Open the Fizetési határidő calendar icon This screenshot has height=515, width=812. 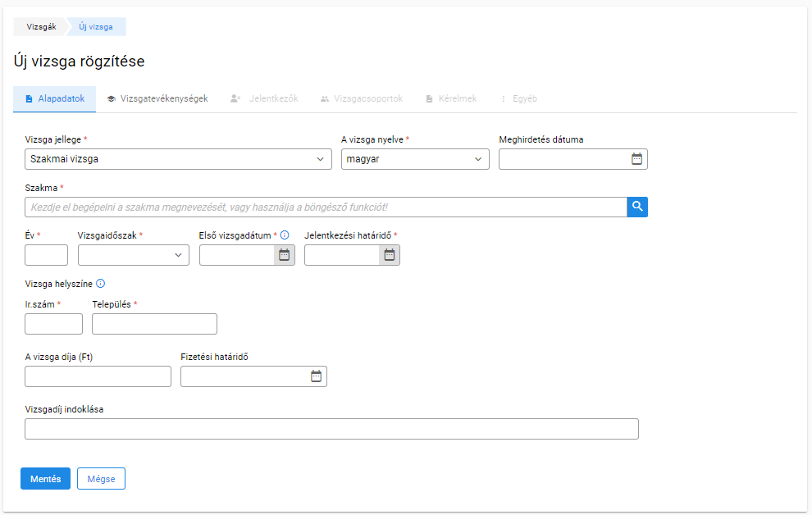[x=316, y=376]
